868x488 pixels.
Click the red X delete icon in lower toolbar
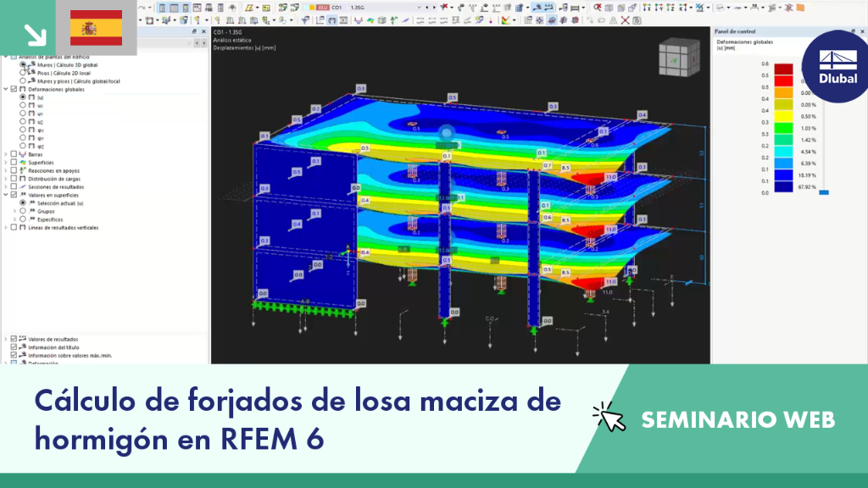625,20
